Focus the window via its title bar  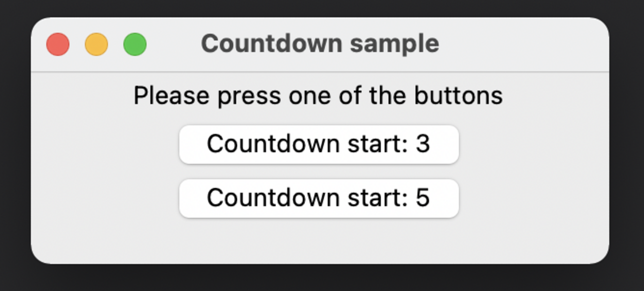point(495,45)
